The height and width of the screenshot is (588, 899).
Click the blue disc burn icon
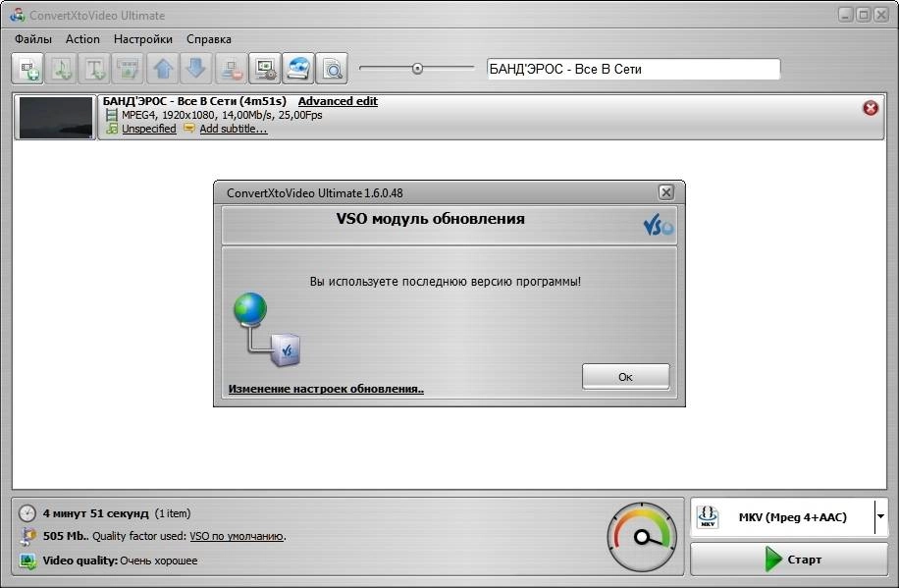tap(298, 69)
